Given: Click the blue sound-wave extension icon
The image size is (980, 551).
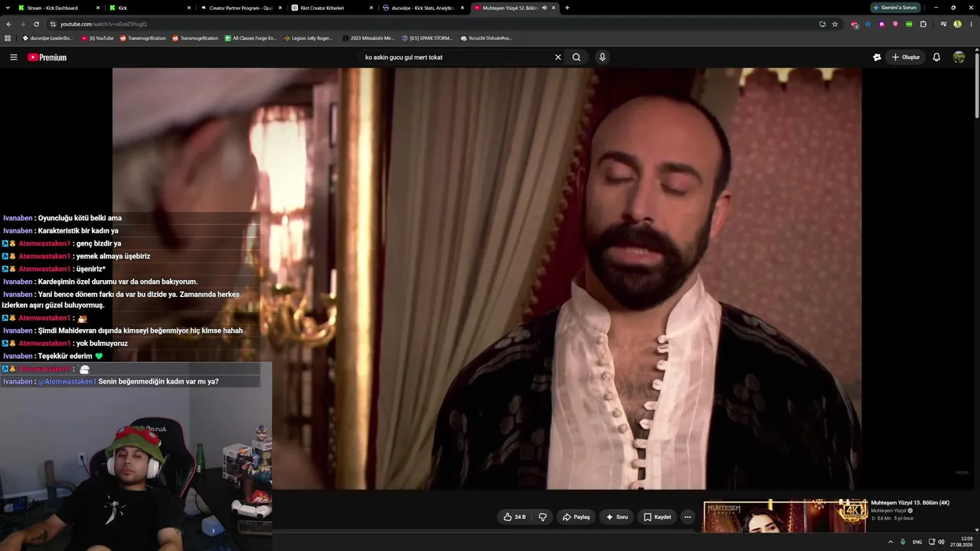Looking at the screenshot, I should click(867, 24).
